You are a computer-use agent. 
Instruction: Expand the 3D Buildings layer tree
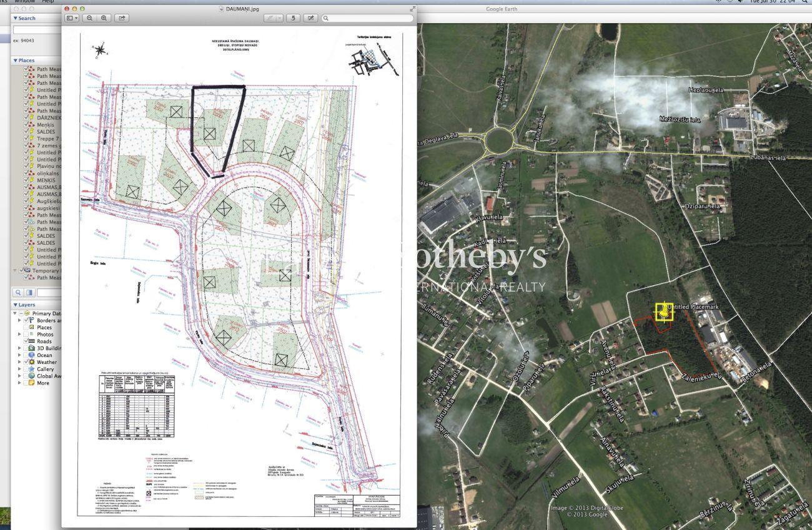pyautogui.click(x=19, y=348)
